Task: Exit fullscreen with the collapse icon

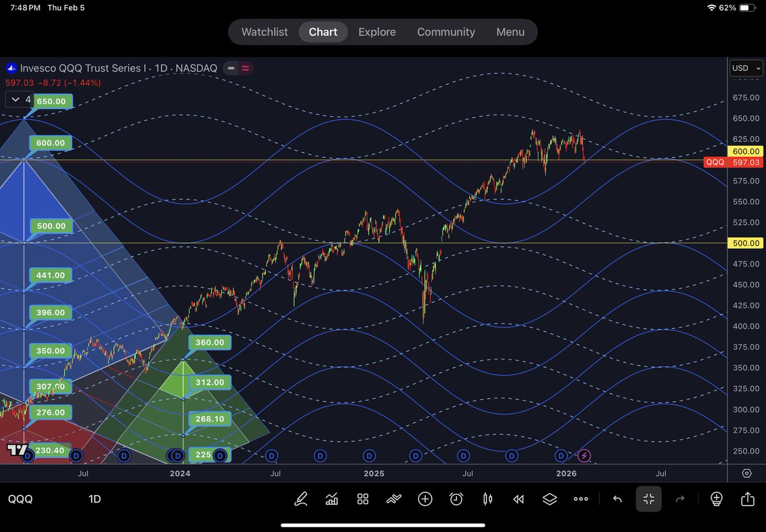Action: pos(649,499)
